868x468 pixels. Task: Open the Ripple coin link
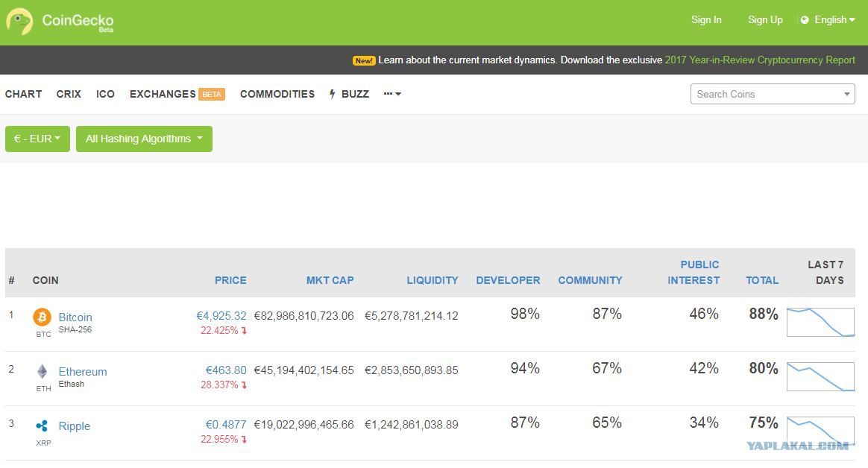74,426
